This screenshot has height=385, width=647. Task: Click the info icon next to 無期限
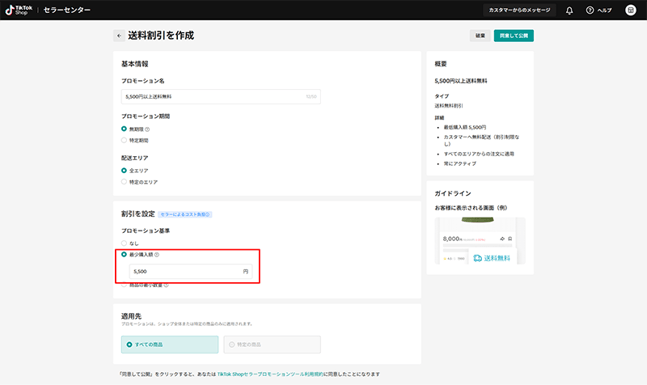tap(147, 130)
